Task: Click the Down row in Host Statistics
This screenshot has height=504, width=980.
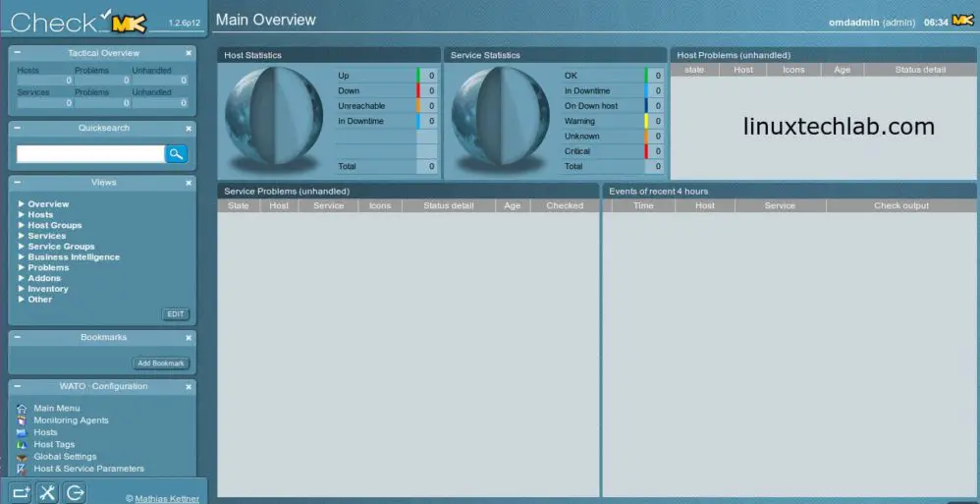Action: (386, 90)
